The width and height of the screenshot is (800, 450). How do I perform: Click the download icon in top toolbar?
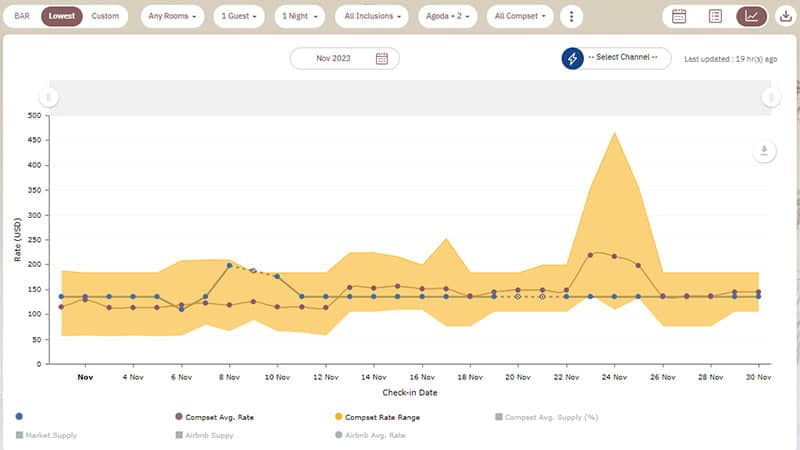click(784, 16)
